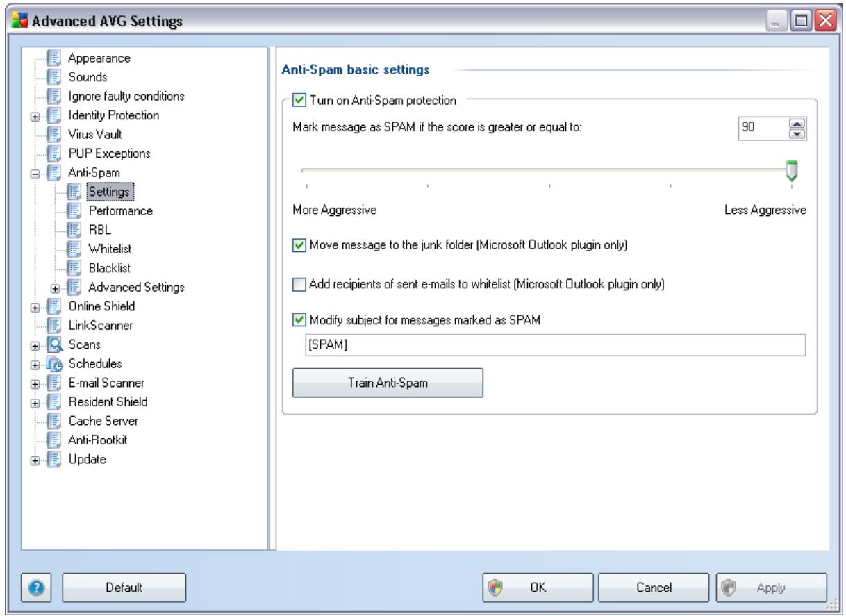This screenshot has width=846, height=616.
Task: Open the Performance settings page
Action: [120, 210]
